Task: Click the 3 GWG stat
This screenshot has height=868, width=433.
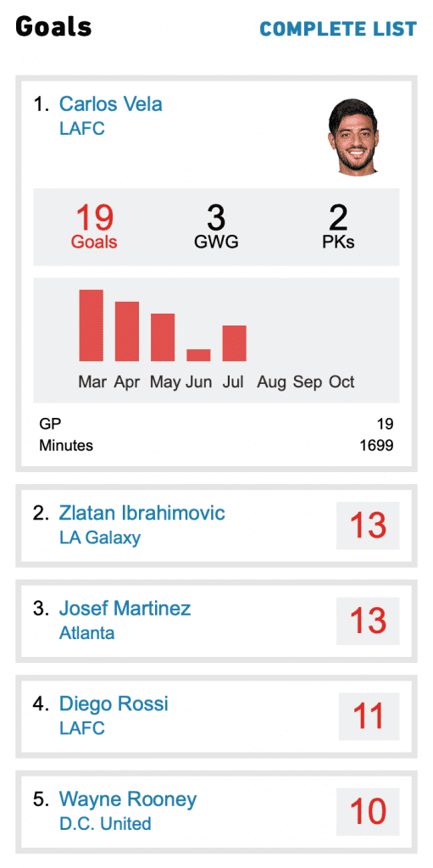Action: tap(216, 226)
